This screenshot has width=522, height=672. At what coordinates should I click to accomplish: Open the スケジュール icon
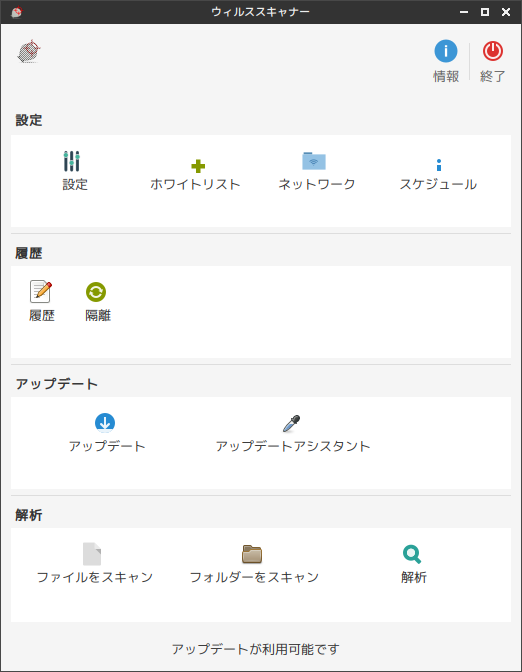[x=438, y=165]
